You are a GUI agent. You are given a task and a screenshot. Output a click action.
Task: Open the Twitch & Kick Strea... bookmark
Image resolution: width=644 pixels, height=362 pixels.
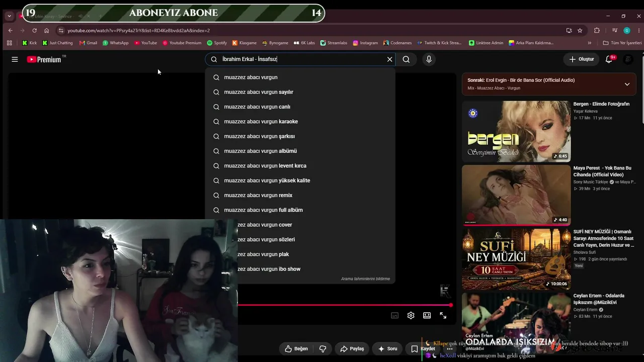(x=439, y=43)
